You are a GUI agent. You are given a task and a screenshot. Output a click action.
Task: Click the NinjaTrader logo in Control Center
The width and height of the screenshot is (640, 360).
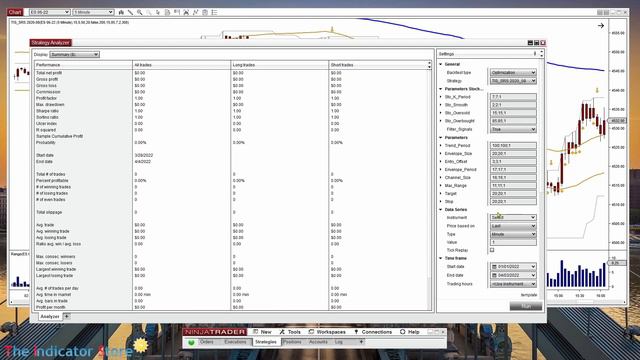tap(215, 332)
